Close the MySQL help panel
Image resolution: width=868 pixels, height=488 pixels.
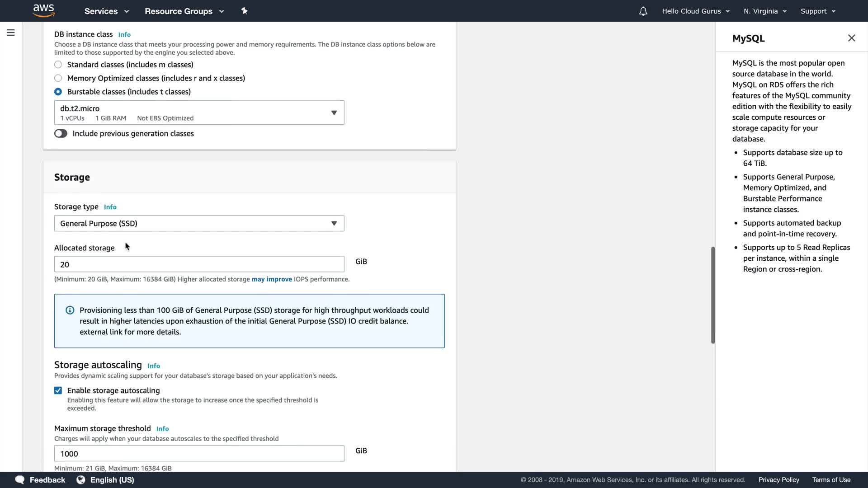[x=851, y=38]
